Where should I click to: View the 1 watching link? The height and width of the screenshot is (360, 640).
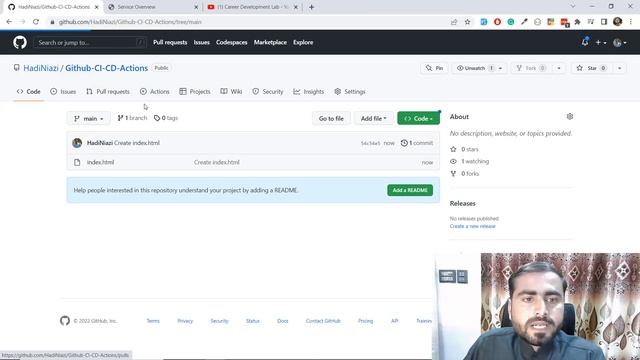[469, 161]
